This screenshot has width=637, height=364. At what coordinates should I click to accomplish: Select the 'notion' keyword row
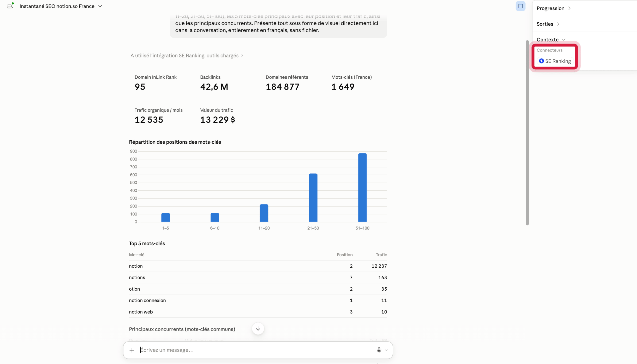point(258,266)
